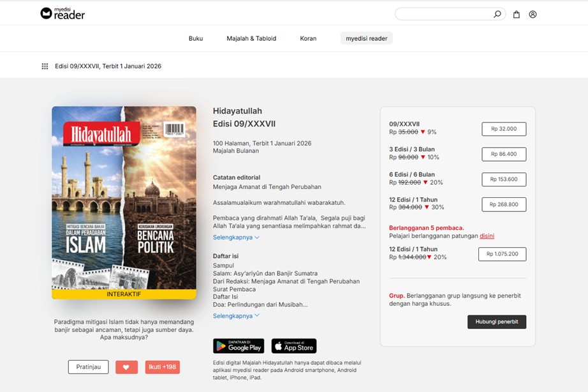Click 'Menjaga Amanat di Tengah Perubahan' editorial title
Viewport: 588px width, 392px height.
(x=267, y=186)
